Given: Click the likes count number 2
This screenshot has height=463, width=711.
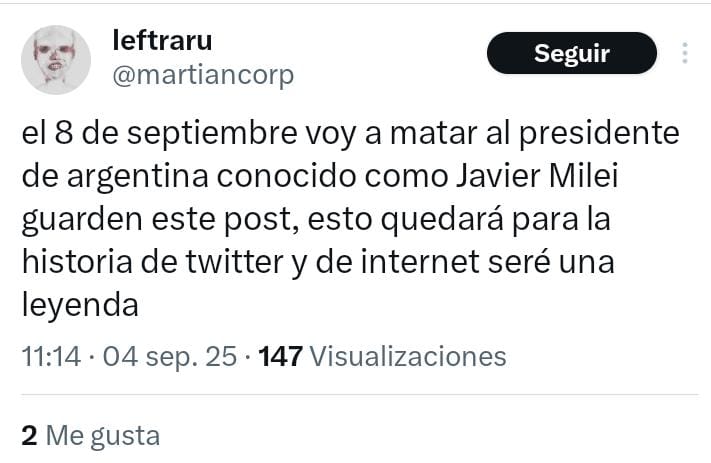Looking at the screenshot, I should pos(29,436).
